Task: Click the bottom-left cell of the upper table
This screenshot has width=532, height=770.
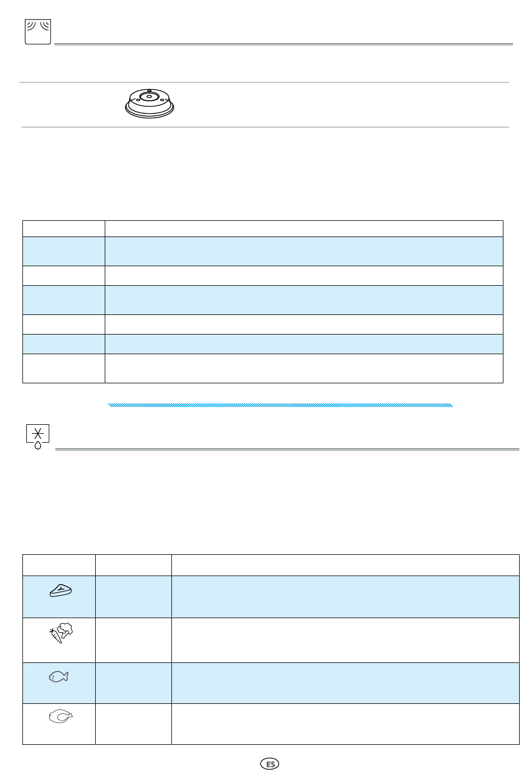Action: pyautogui.click(x=64, y=368)
